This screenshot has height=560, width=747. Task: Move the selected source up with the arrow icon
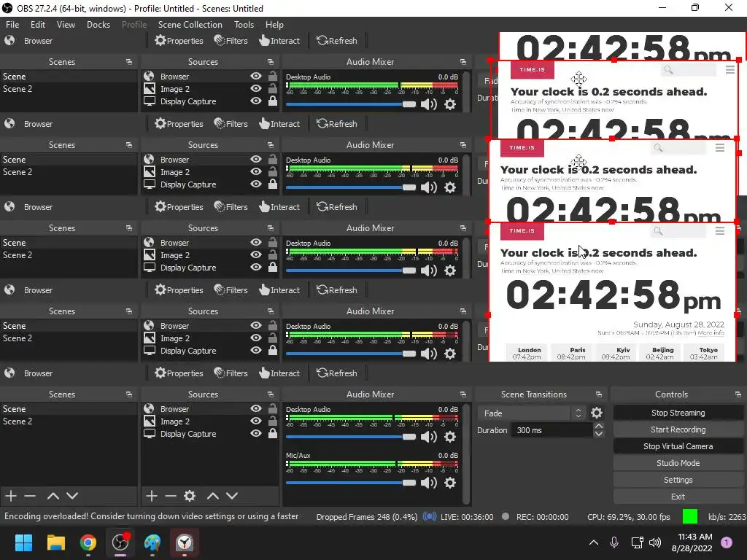(x=212, y=496)
